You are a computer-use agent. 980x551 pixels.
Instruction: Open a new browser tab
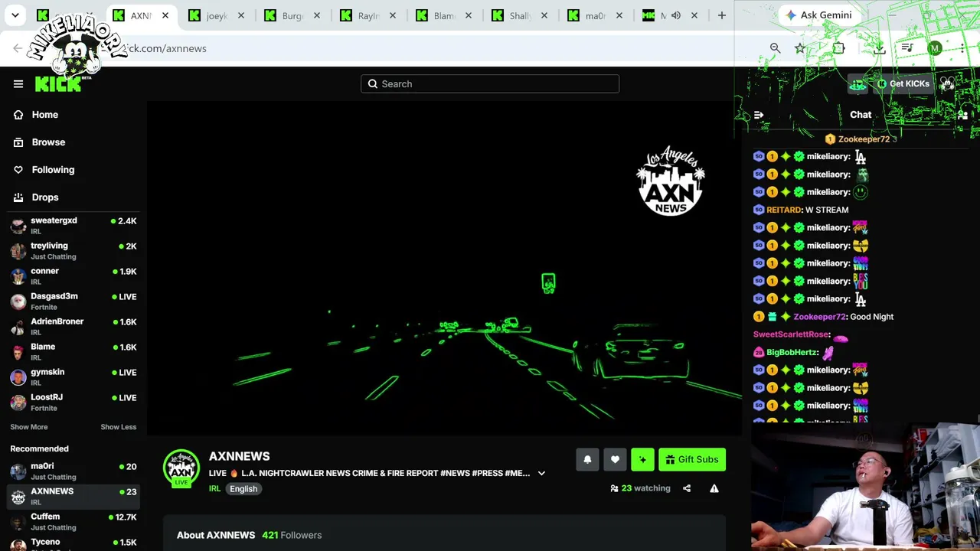tap(721, 15)
